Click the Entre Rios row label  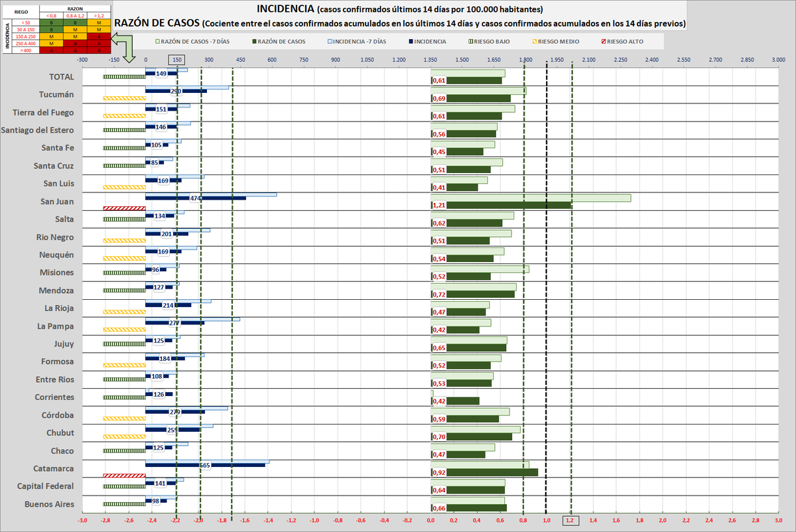click(x=54, y=379)
